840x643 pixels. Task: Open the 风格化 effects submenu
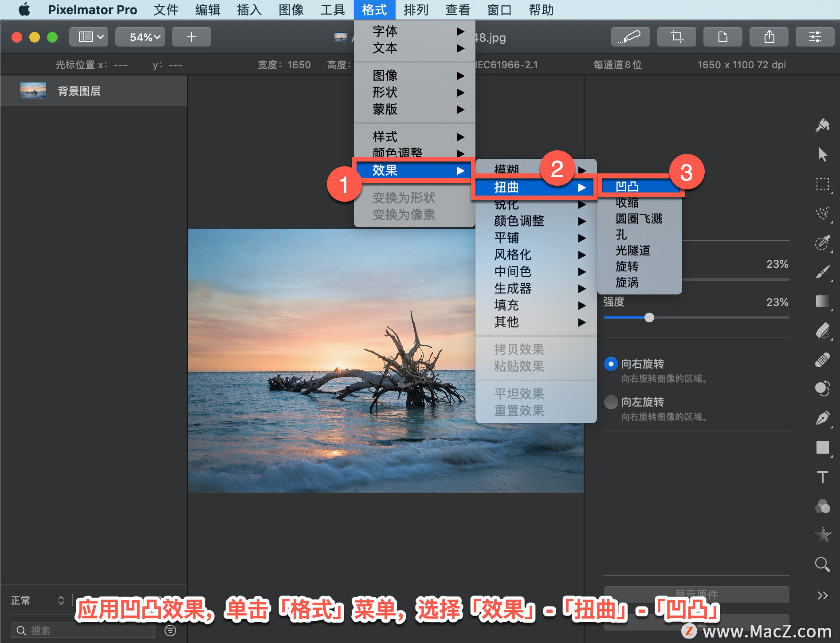click(536, 255)
